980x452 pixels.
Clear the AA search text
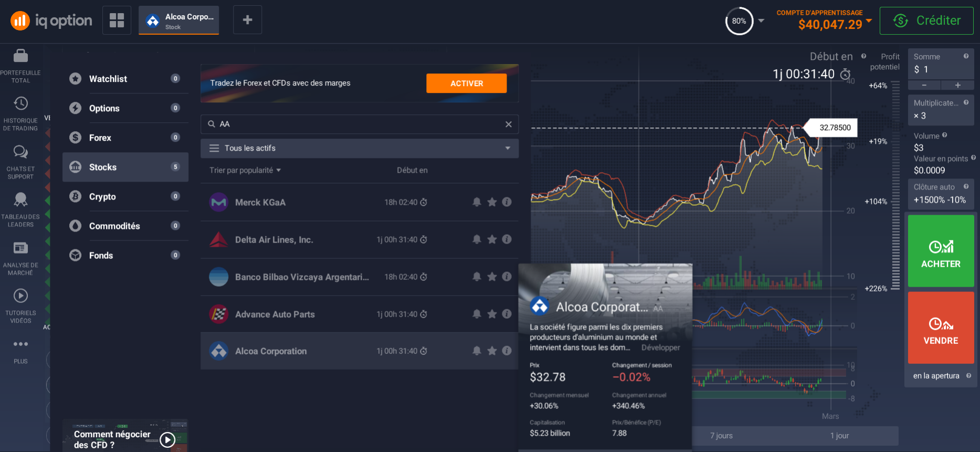pyautogui.click(x=508, y=124)
